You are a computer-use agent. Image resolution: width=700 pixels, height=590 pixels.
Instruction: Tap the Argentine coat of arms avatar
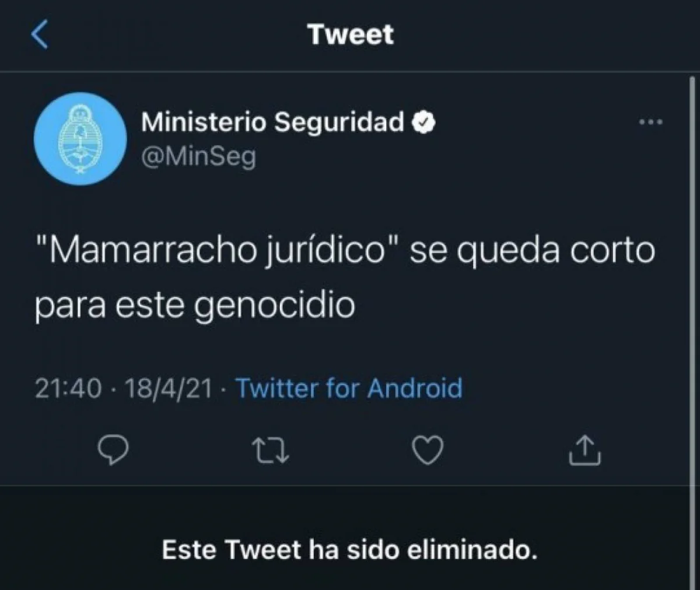tap(80, 138)
